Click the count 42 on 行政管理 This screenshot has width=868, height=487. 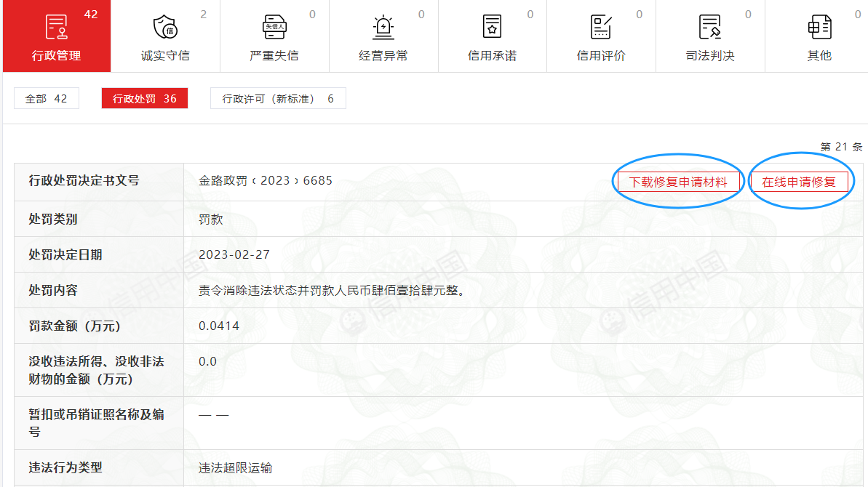pos(91,15)
